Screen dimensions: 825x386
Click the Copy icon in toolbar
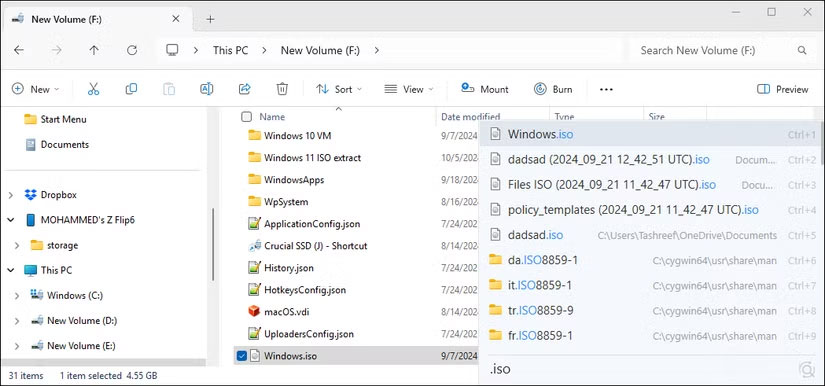(x=131, y=89)
